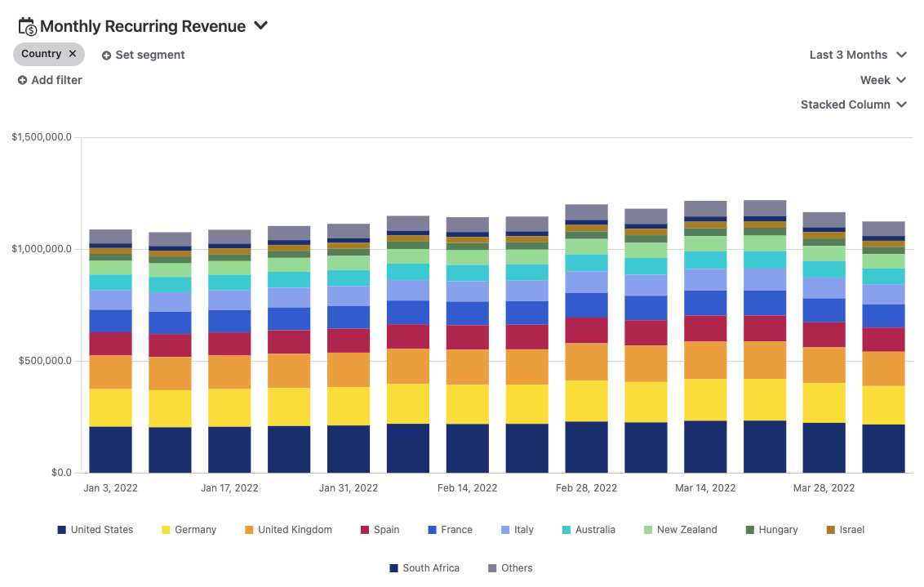Click Others gray segment of Mar 28 column
Viewport: 924px width, 587px height.
824,220
